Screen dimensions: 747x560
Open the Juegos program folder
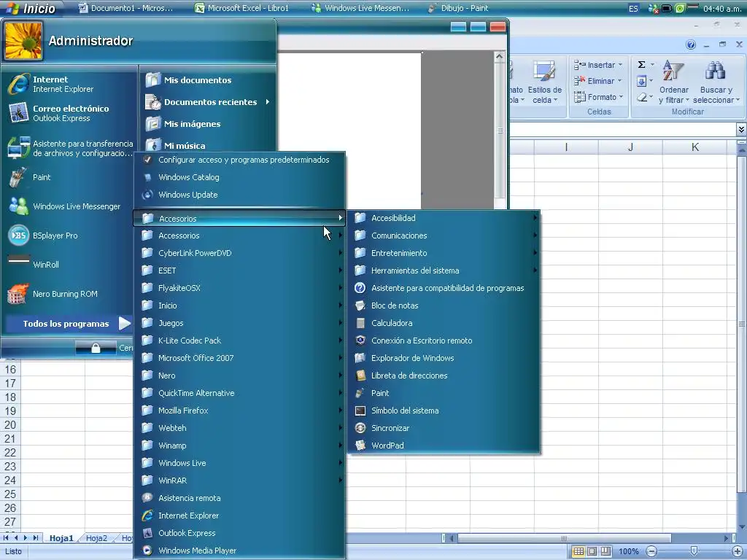(239, 323)
